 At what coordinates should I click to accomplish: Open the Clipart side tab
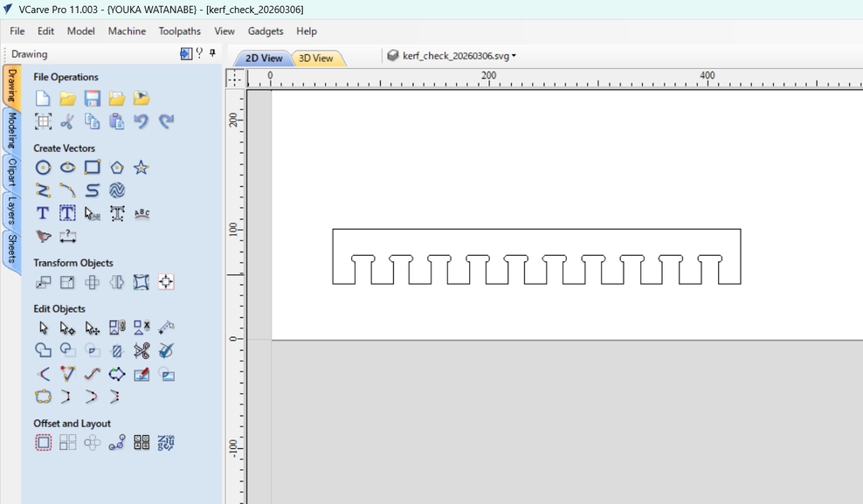11,172
